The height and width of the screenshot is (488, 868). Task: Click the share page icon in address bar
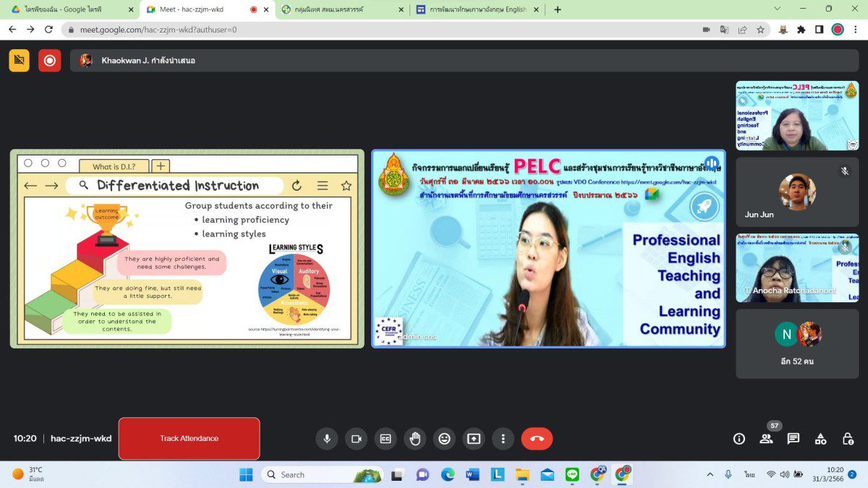coord(742,30)
